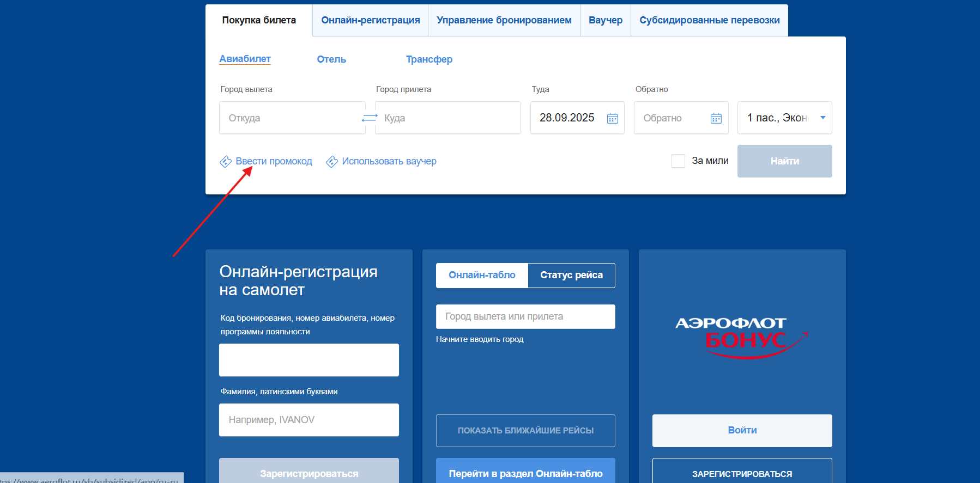The height and width of the screenshot is (483, 980).
Task: Focus the Откуда departure city field
Action: click(x=292, y=118)
